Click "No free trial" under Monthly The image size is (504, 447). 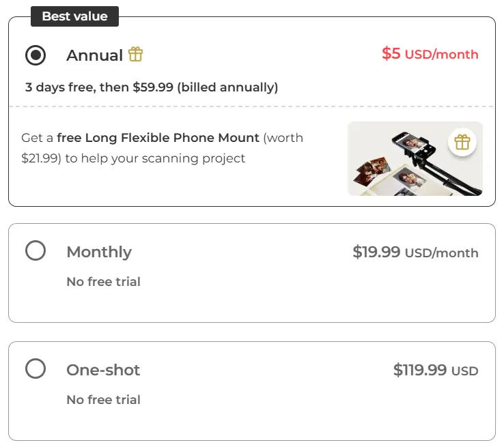click(x=103, y=281)
